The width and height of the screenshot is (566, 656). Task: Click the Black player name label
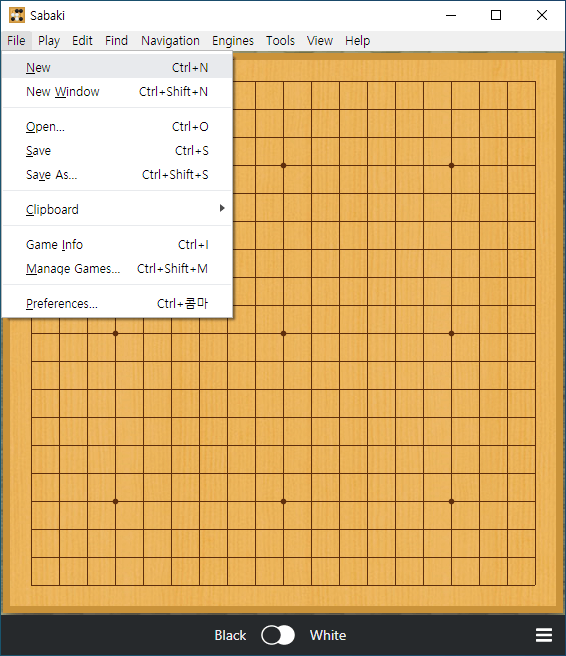tap(230, 635)
